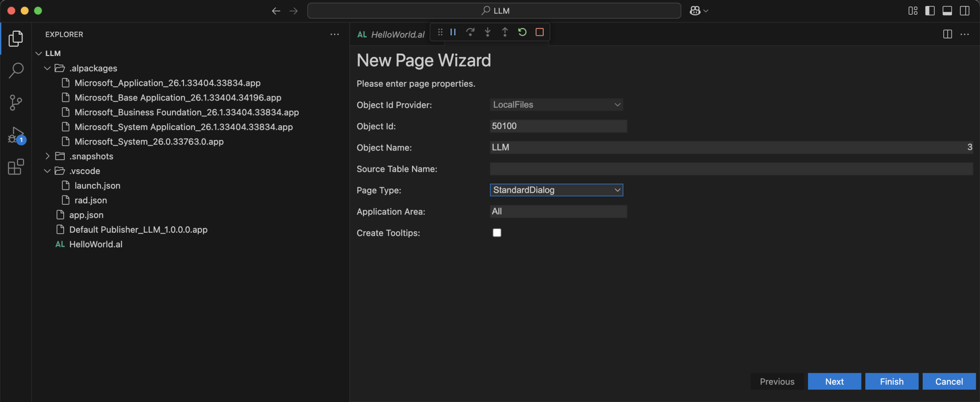980x402 pixels.
Task: Toggle the primary side bar visibility
Action: pos(930,11)
